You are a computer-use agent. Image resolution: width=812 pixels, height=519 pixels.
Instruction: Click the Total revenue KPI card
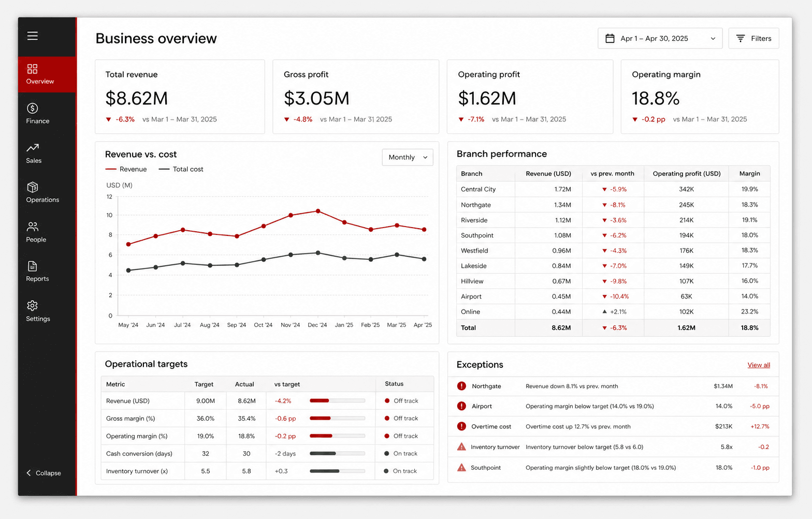[180, 97]
